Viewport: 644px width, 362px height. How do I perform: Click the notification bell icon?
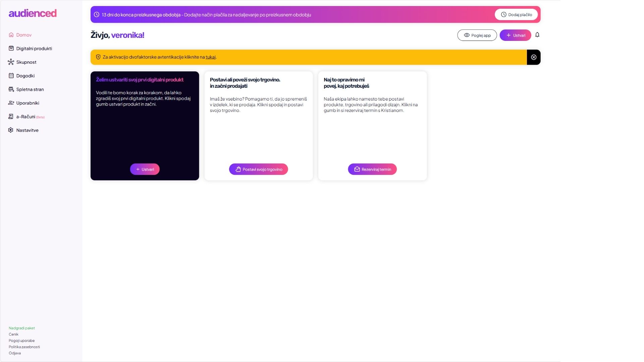pos(537,35)
